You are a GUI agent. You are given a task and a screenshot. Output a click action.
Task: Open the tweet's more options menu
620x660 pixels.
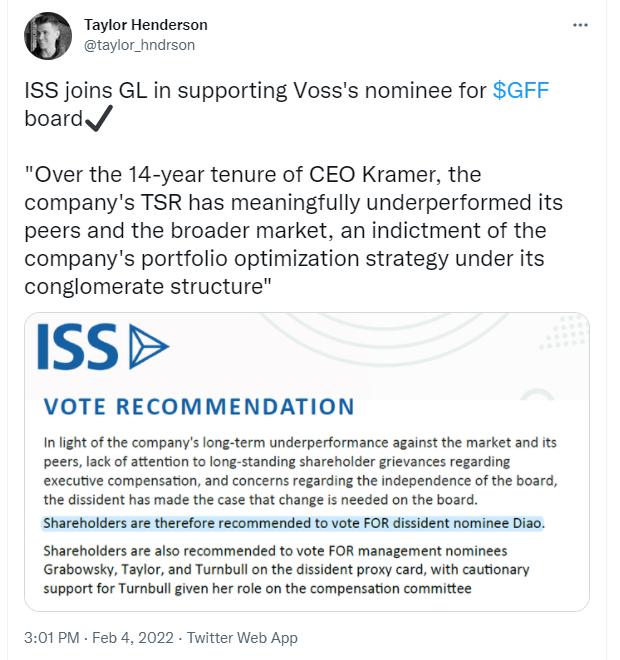click(x=579, y=24)
